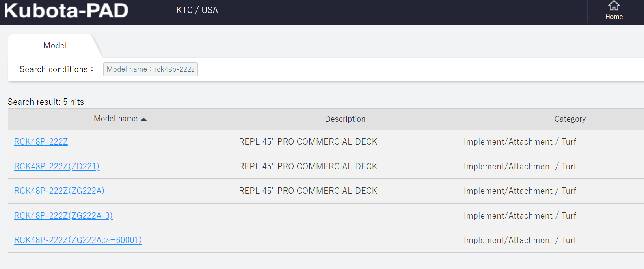
Task: Open the RCK48P-222Z(ZG222A) model link
Action: pyautogui.click(x=59, y=191)
